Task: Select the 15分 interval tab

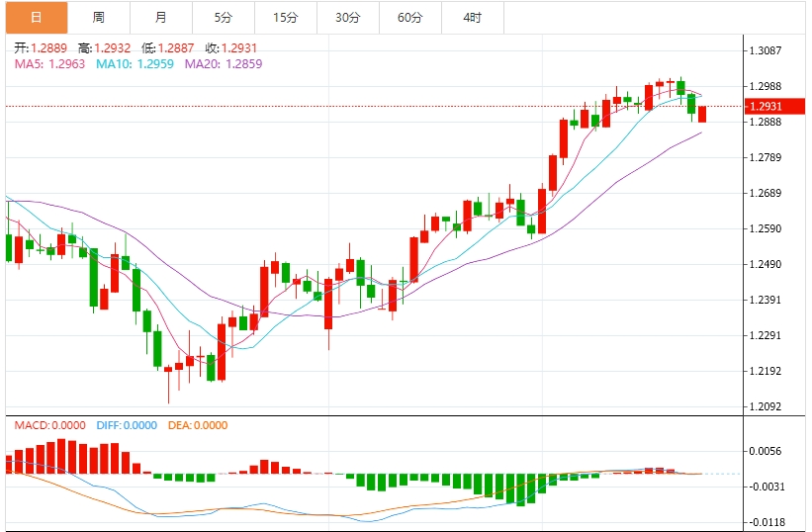Action: click(285, 18)
